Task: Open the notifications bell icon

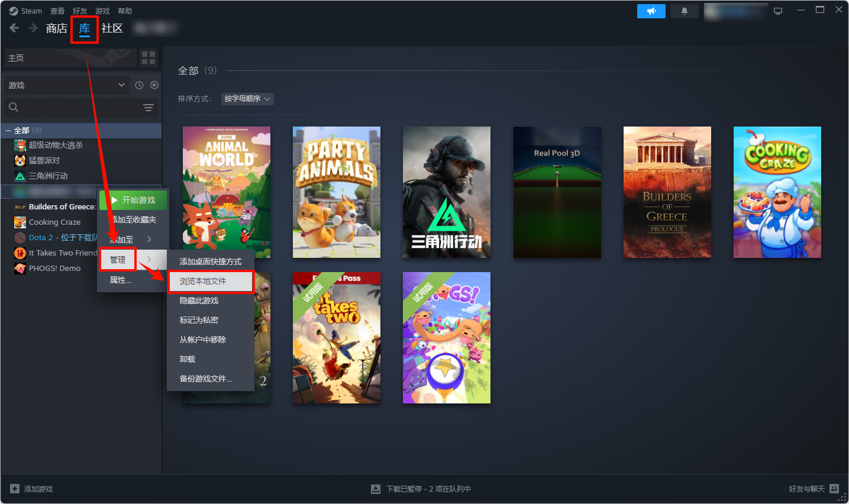Action: [684, 11]
